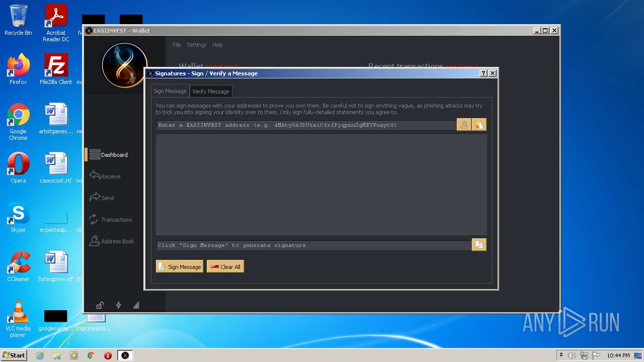Viewport: 644px width, 362px height.
Task: Select EASIINVEST wallet taskbar button
Action: (125, 355)
